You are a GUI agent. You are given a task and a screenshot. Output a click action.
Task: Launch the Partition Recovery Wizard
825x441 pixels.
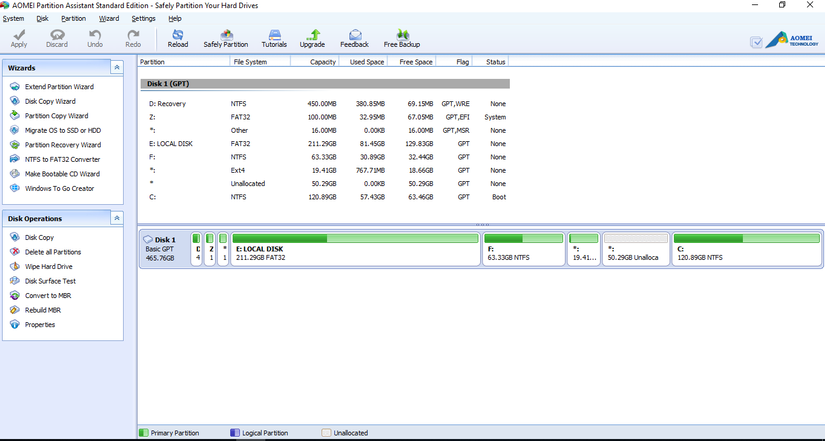63,145
